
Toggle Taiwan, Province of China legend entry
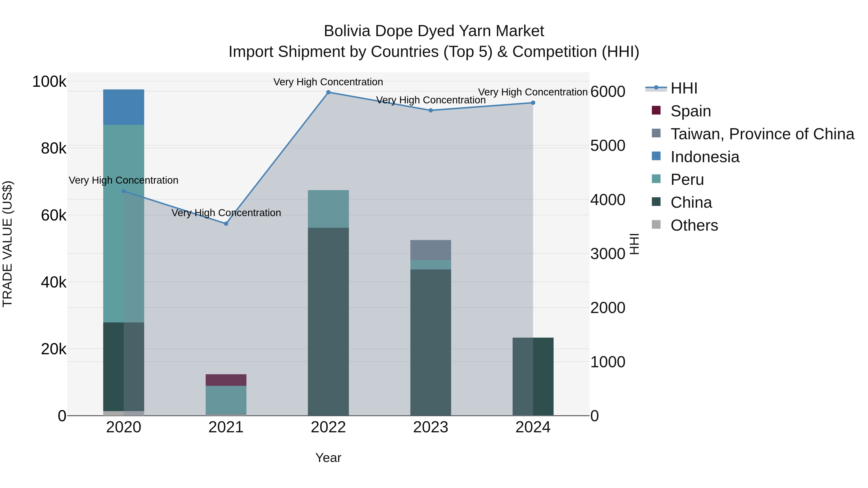[753, 134]
